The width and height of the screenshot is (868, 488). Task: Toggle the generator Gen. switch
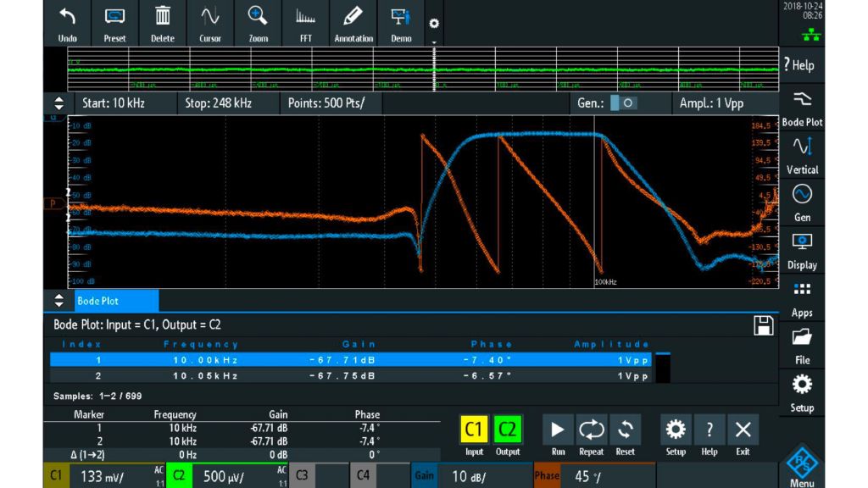(624, 103)
